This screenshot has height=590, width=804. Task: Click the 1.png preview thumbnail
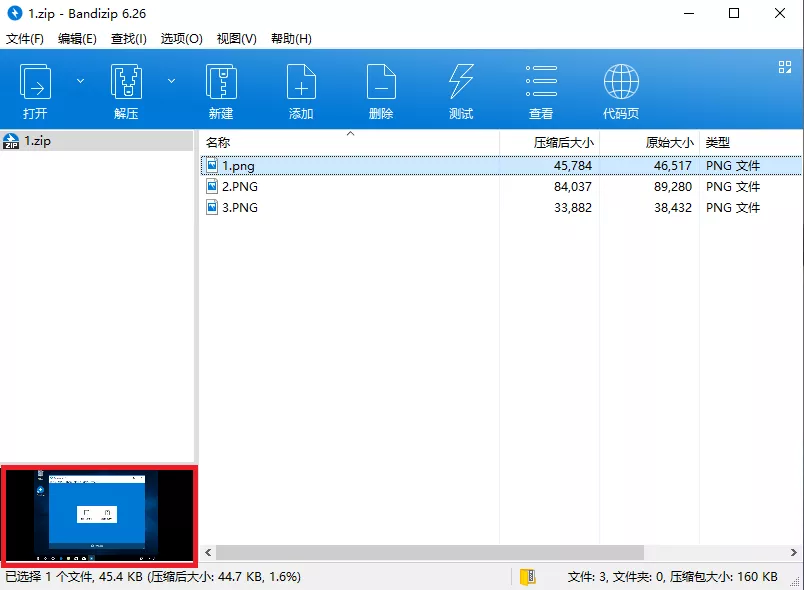pyautogui.click(x=99, y=515)
